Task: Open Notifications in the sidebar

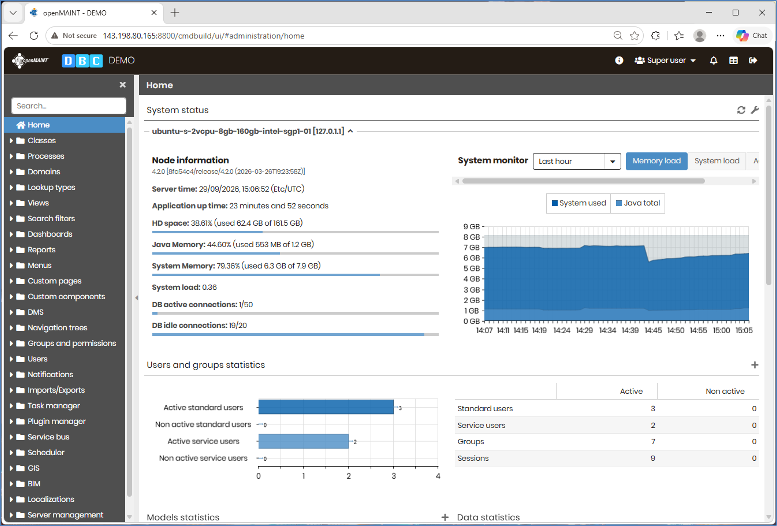Action: (64, 375)
